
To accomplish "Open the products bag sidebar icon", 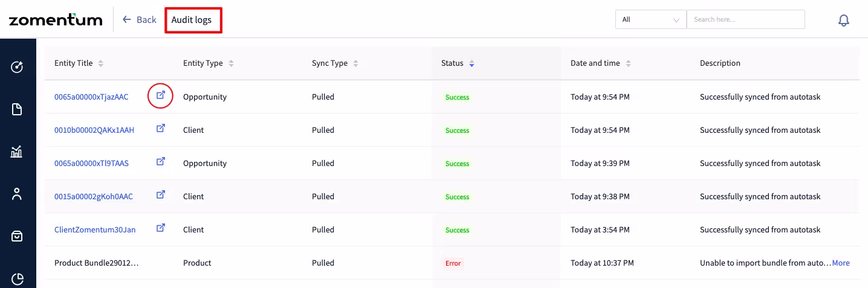I will pos(18,236).
